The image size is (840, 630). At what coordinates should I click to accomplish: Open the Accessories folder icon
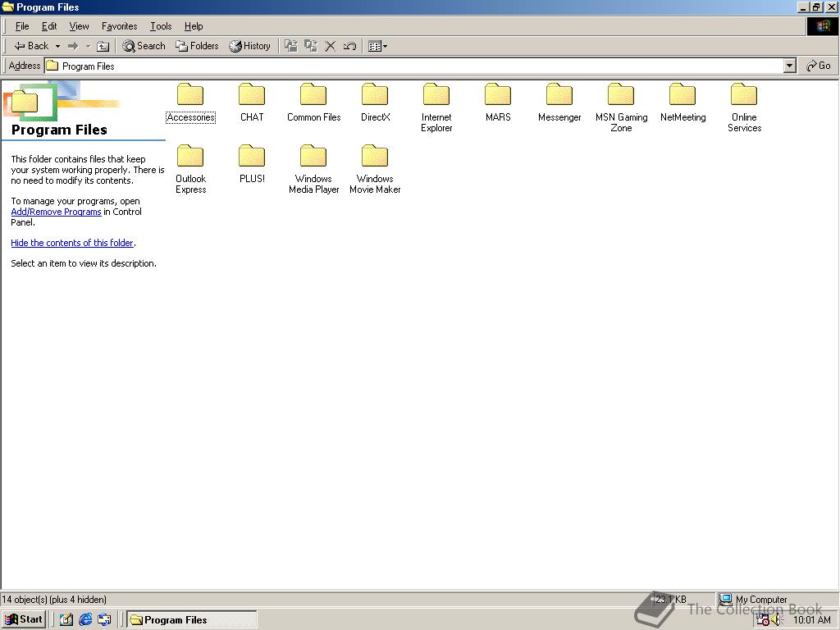pos(190,95)
